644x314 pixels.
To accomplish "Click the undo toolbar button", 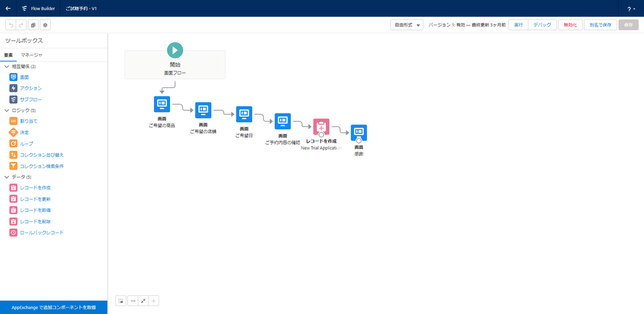I will 11,25.
